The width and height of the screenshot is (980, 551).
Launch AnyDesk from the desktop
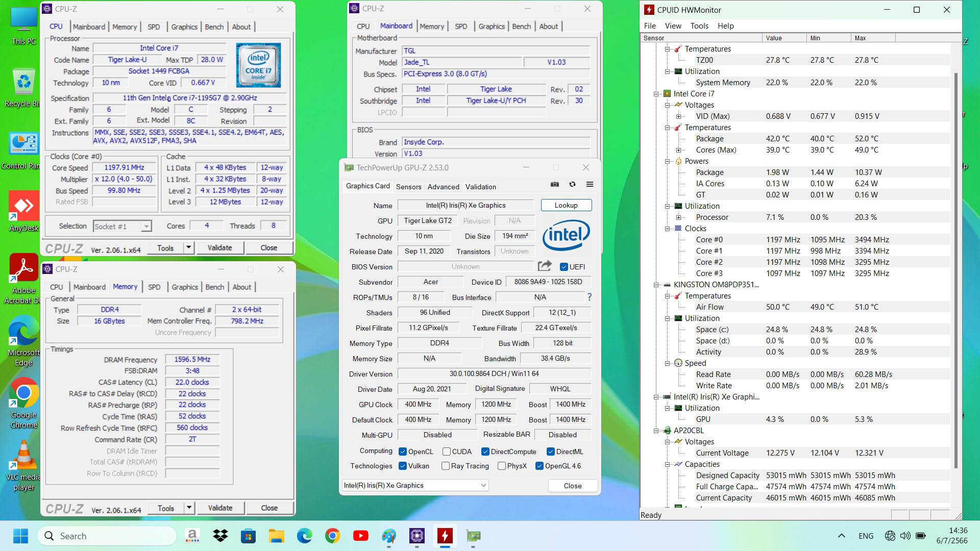click(x=23, y=212)
